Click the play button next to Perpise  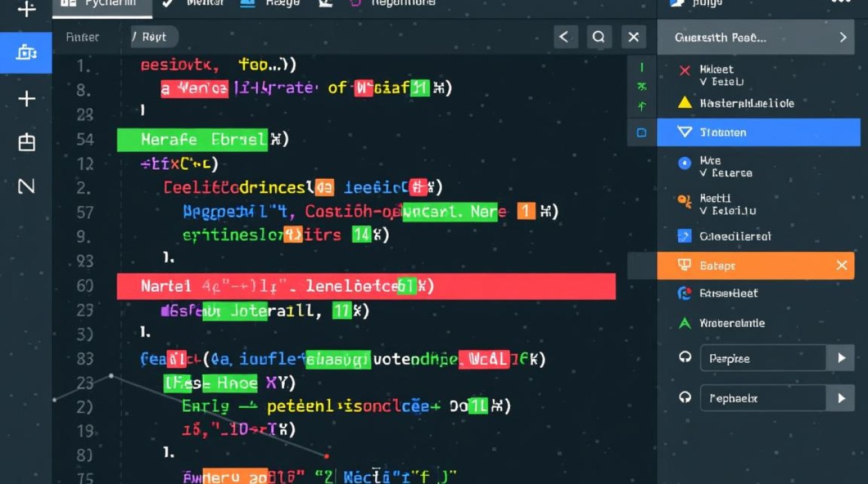pyautogui.click(x=842, y=358)
